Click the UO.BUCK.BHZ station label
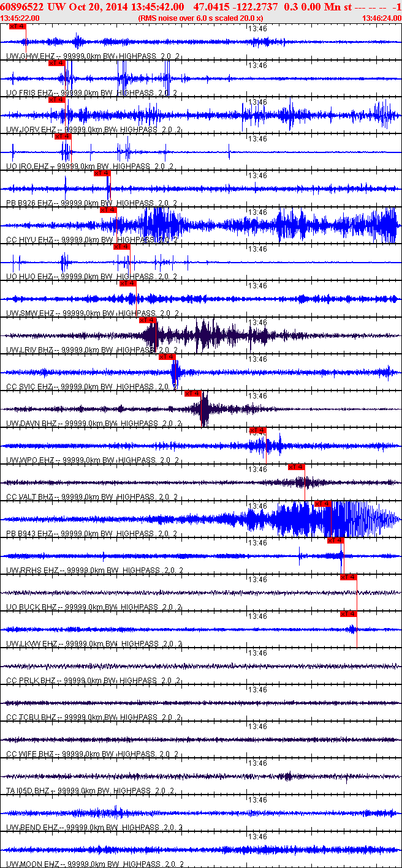 [x=31, y=607]
